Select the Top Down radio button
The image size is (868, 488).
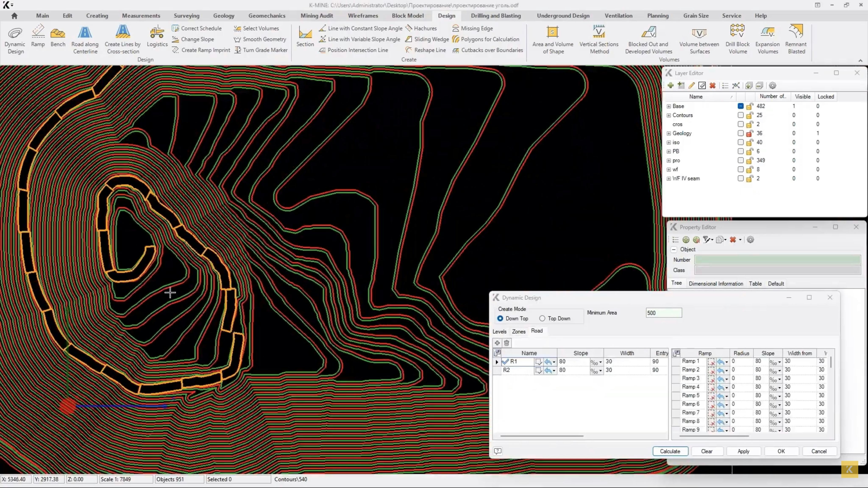[x=542, y=318]
